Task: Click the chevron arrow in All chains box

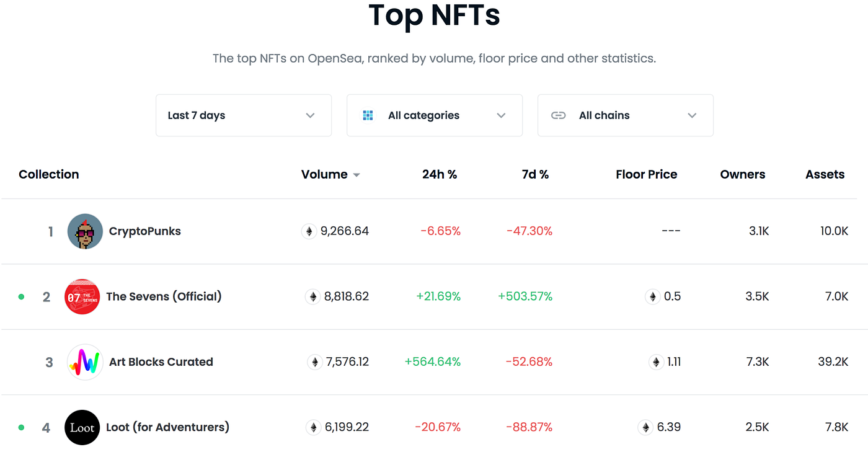Action: [x=693, y=115]
